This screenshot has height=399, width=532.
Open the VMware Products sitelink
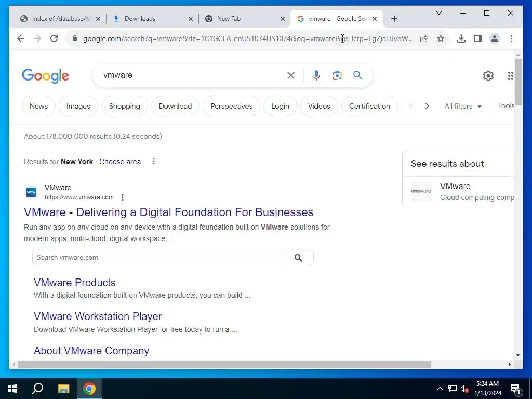pos(75,283)
